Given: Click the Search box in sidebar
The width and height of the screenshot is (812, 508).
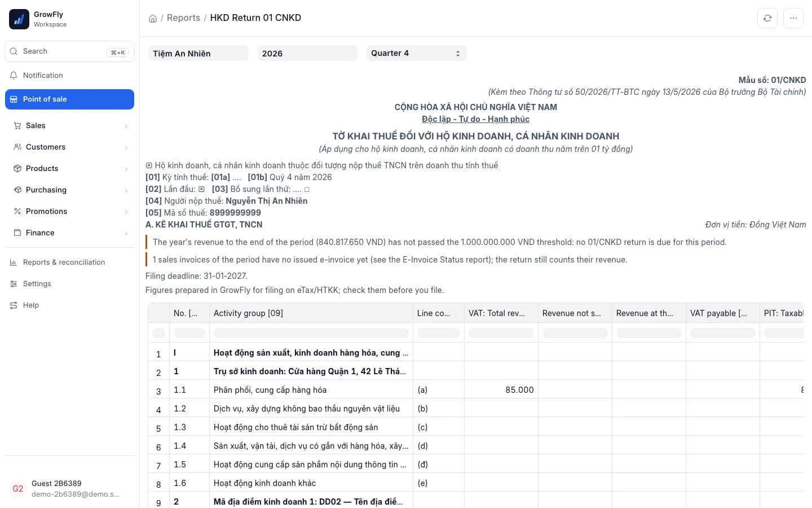Looking at the screenshot, I should pyautogui.click(x=69, y=51).
